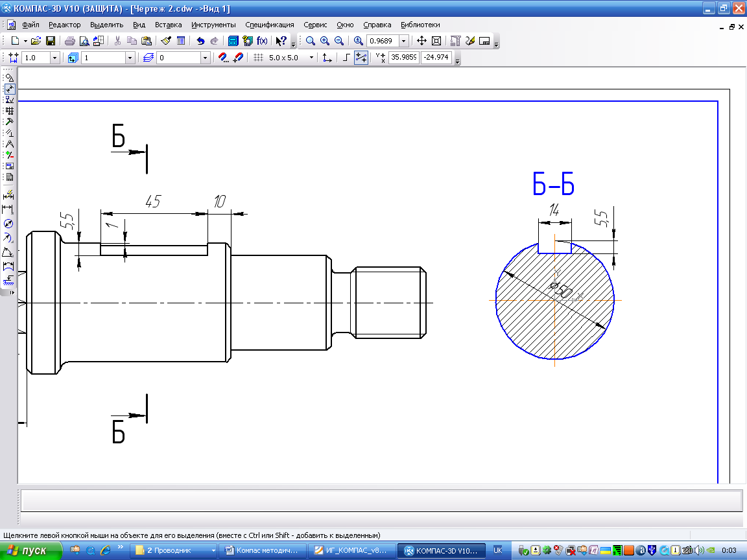Create a new document with the New icon
747x560 pixels.
tap(15, 41)
